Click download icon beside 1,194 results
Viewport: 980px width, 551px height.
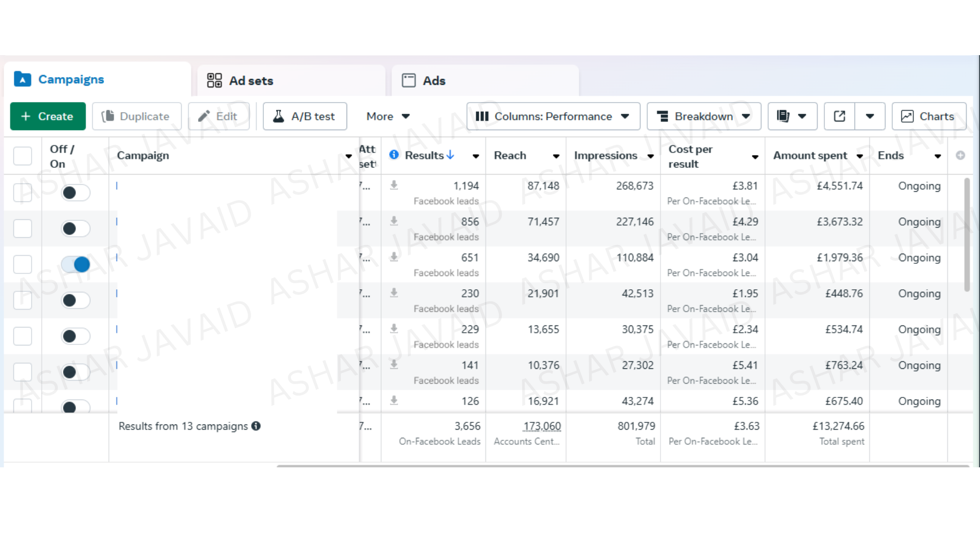click(394, 185)
